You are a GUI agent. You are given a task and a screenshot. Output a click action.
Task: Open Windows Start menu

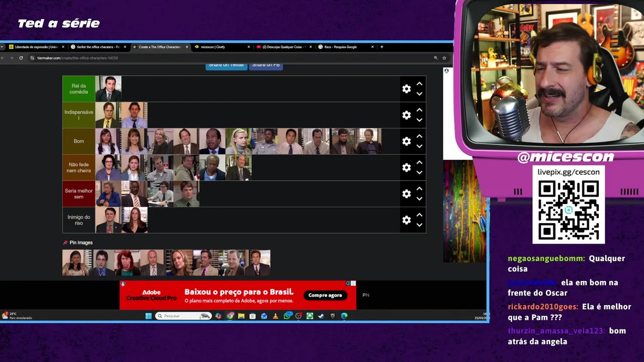[148, 316]
